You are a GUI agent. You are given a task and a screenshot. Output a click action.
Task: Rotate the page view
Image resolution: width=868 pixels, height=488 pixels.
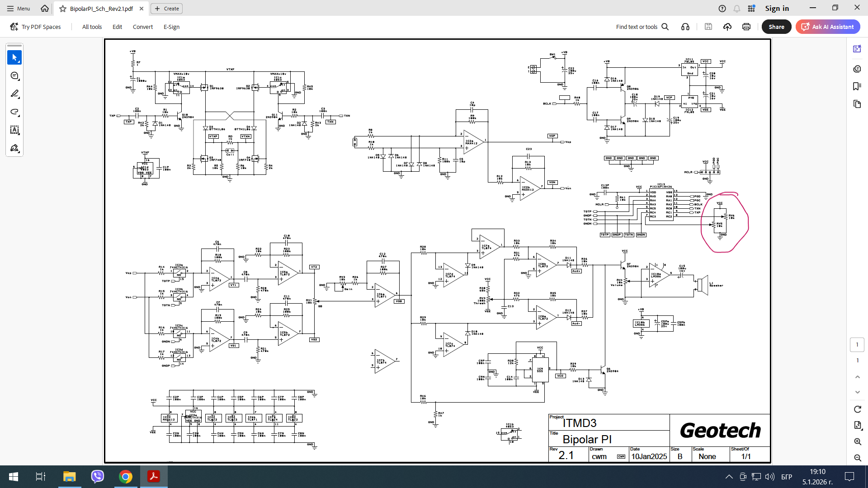click(x=858, y=409)
